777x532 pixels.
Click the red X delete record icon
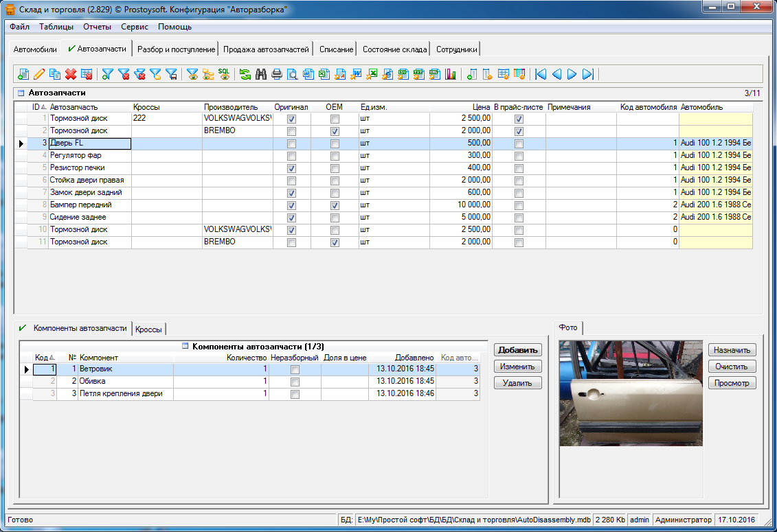70,74
